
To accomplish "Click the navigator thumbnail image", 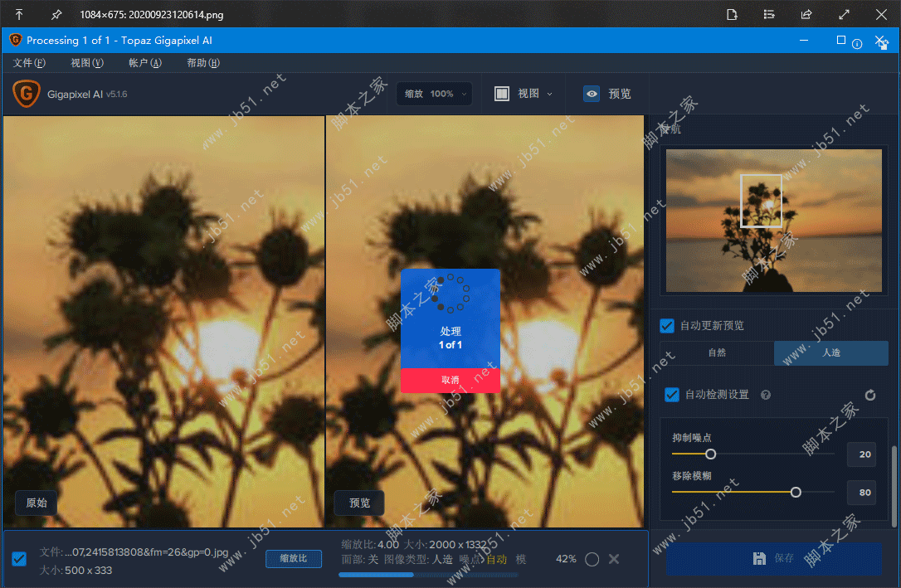I will pyautogui.click(x=773, y=221).
